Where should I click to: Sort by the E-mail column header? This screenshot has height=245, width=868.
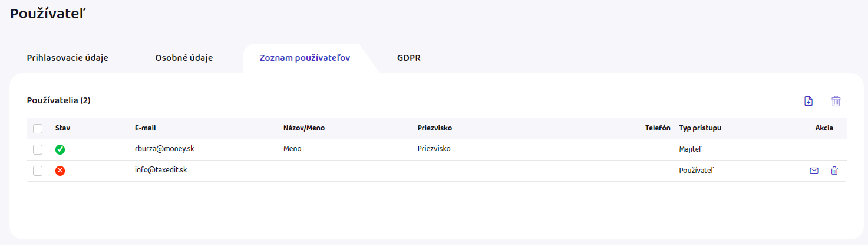click(145, 128)
